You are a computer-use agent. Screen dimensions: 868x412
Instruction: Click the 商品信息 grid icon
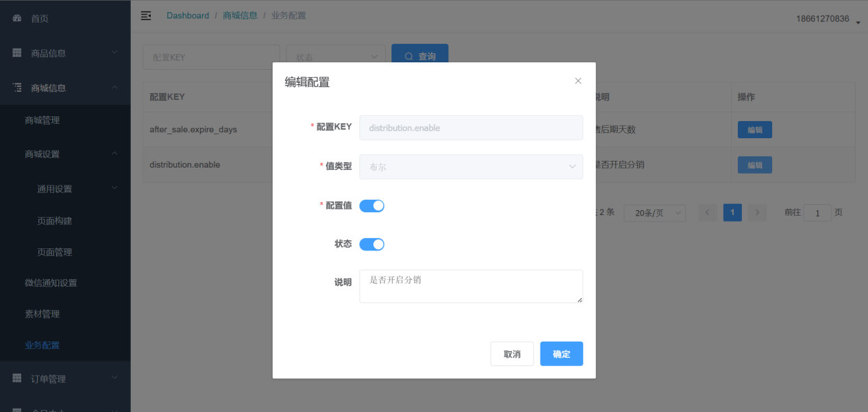click(17, 53)
